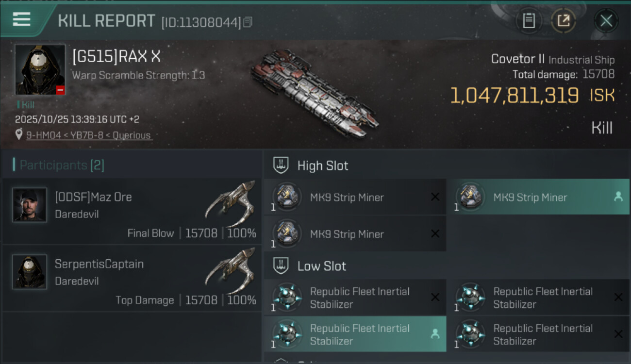Open SerpentisCaptain's pilot portrait
The height and width of the screenshot is (364, 631).
30,272
